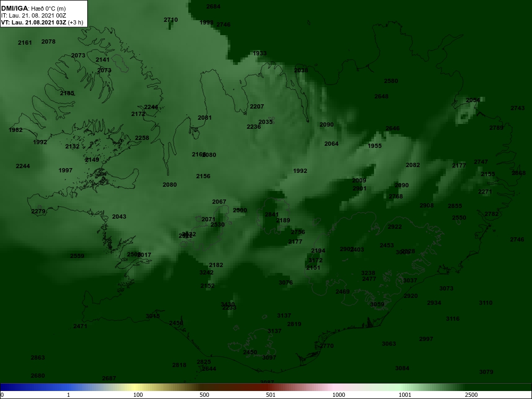Viewport: 532px width, 399px height.
Task: Click the map value 2067
Action: click(x=219, y=202)
